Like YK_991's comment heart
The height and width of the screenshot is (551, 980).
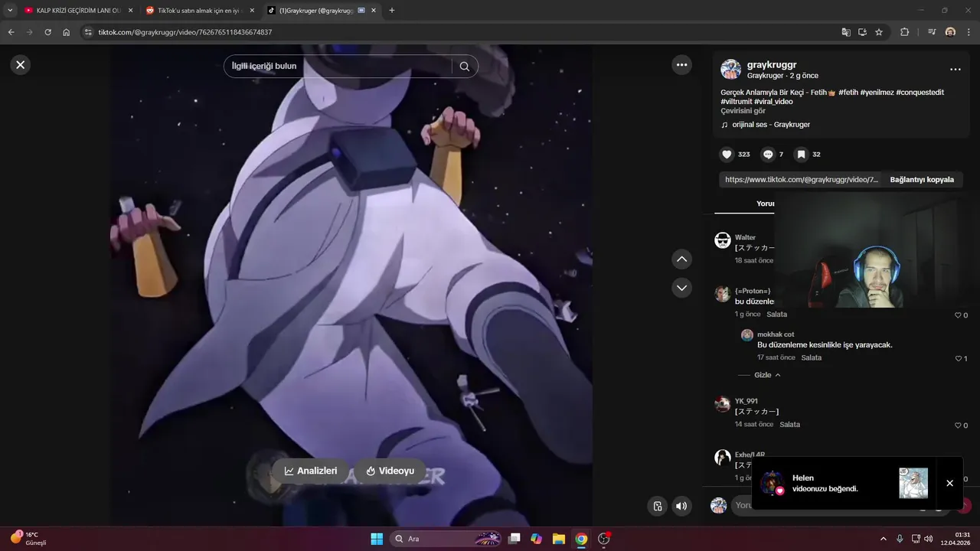tap(957, 425)
